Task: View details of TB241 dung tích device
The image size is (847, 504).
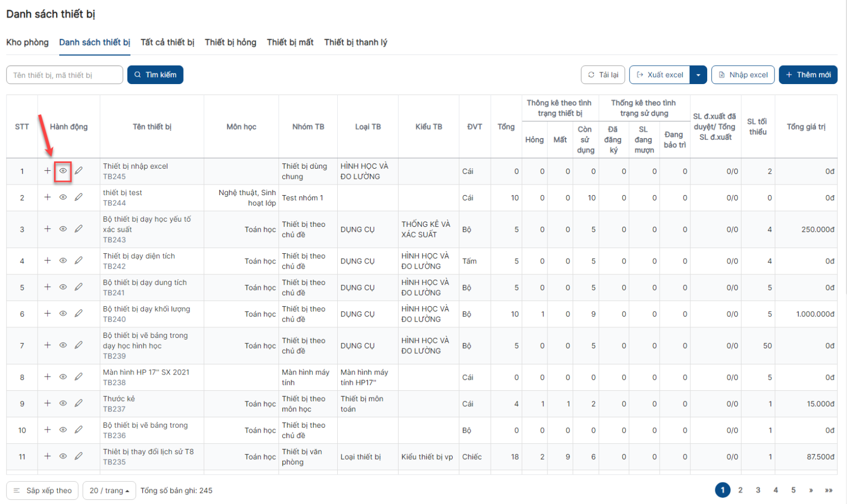Action: [x=63, y=287]
